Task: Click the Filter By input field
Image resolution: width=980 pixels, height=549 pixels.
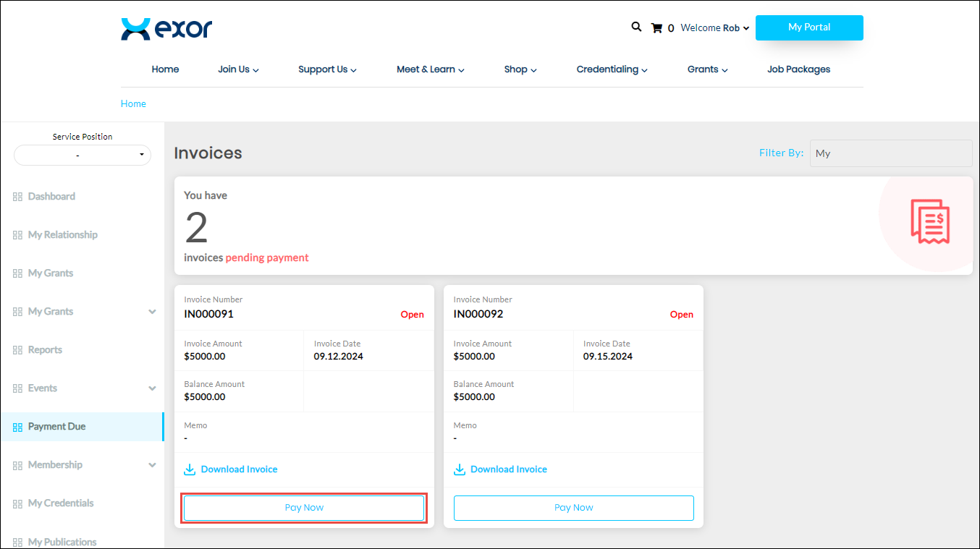Action: (890, 153)
